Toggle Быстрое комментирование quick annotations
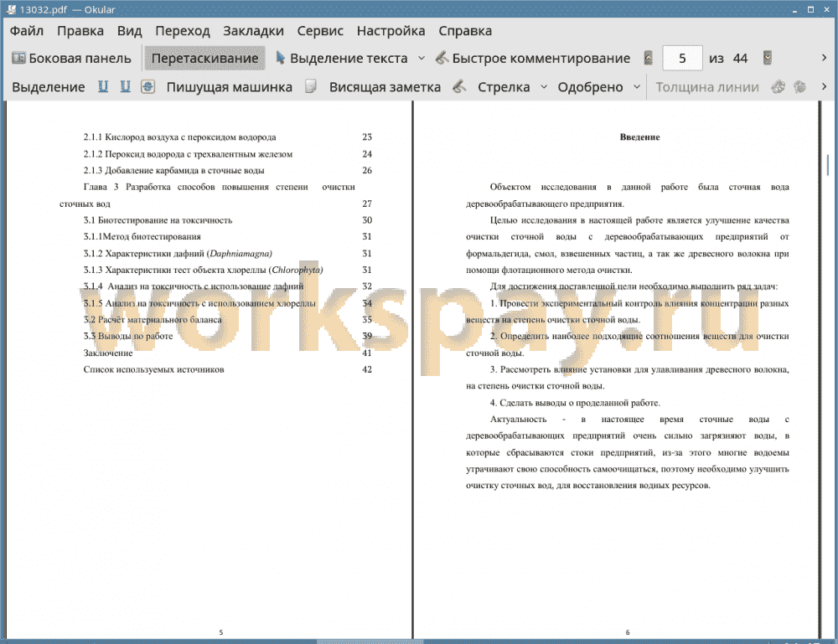This screenshot has width=838, height=644. (533, 59)
